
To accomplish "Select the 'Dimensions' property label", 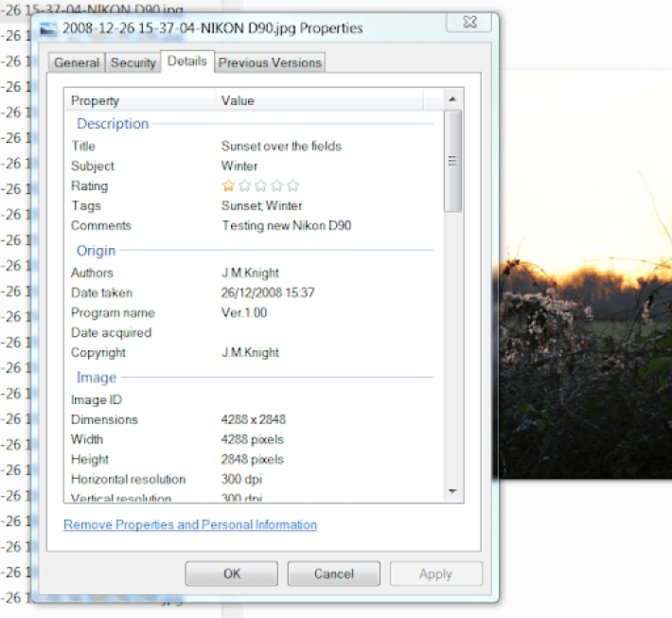I will 104,419.
